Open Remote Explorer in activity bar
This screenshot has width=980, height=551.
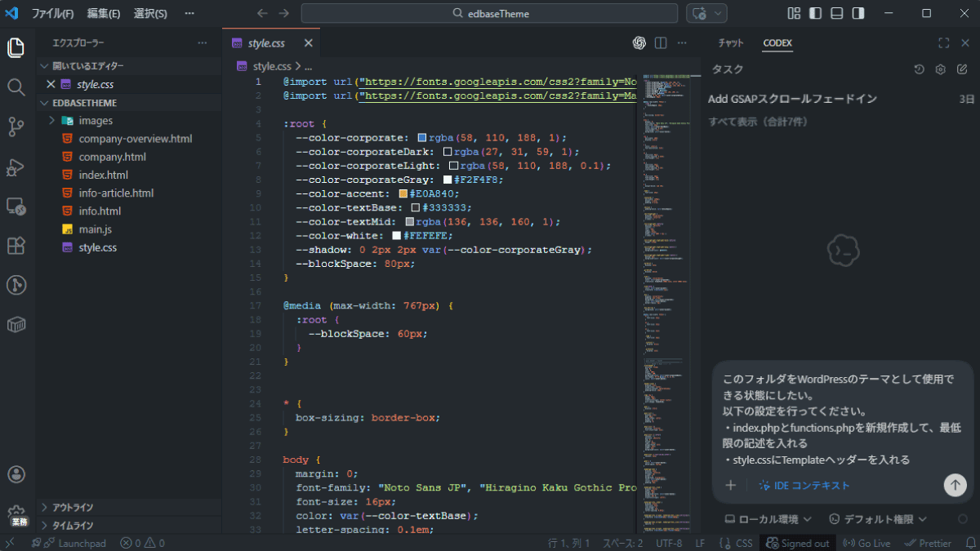click(16, 207)
